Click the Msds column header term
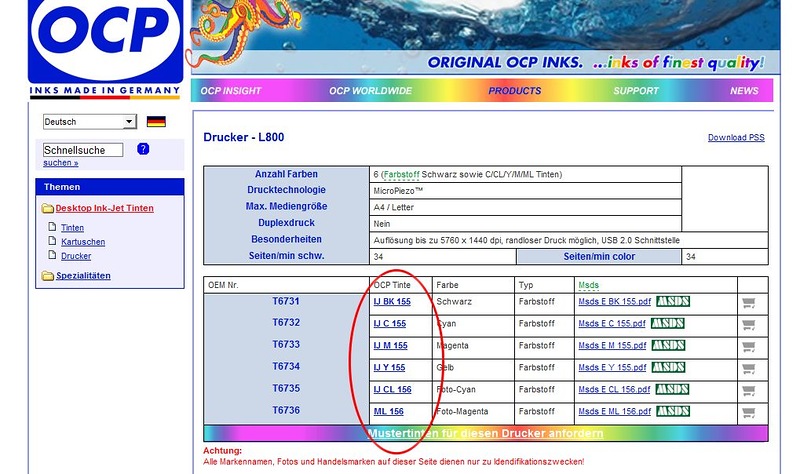Image resolution: width=800 pixels, height=474 pixels. pos(589,285)
